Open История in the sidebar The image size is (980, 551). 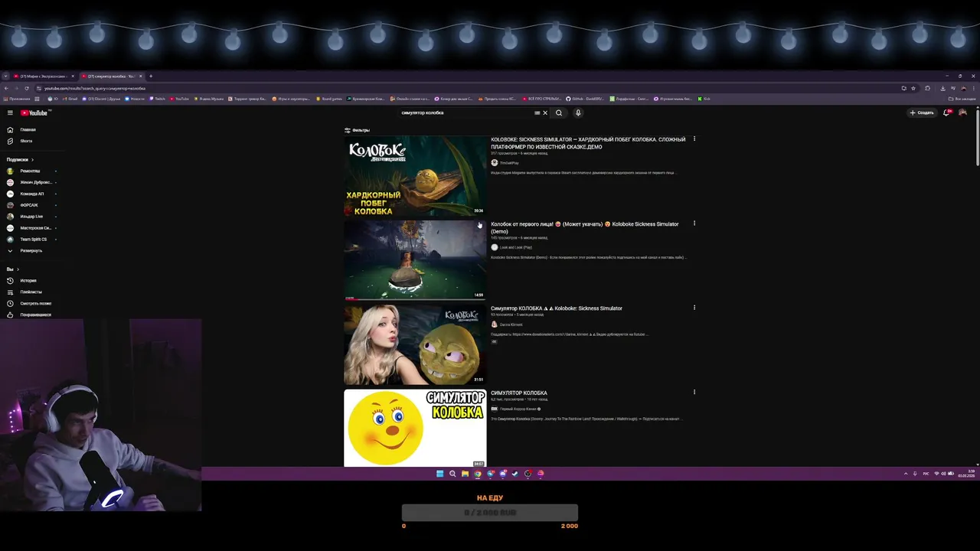point(28,280)
